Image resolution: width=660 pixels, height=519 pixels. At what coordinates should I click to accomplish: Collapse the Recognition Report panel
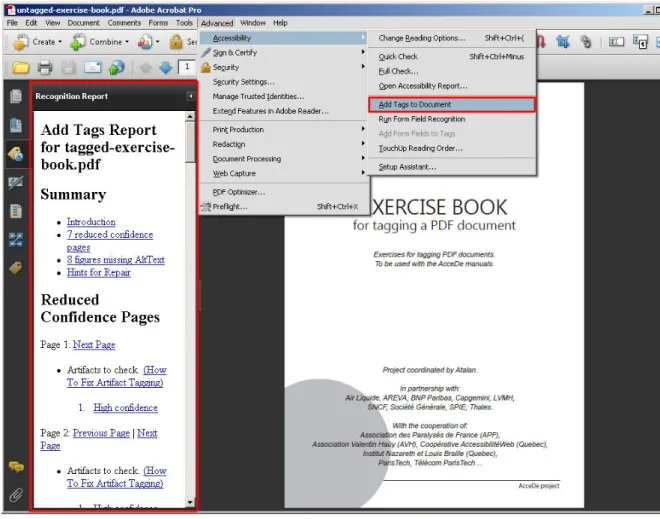pyautogui.click(x=190, y=96)
